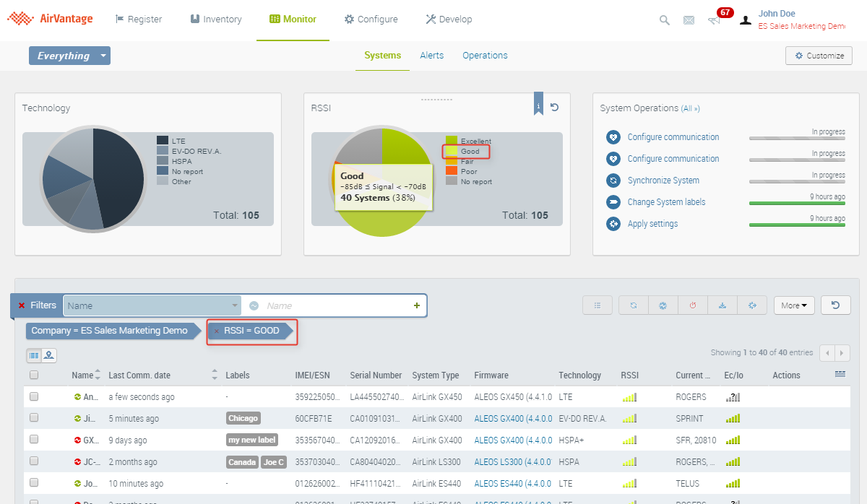This screenshot has height=504, width=867.
Task: Click the red power icon in toolbar
Action: pyautogui.click(x=692, y=305)
